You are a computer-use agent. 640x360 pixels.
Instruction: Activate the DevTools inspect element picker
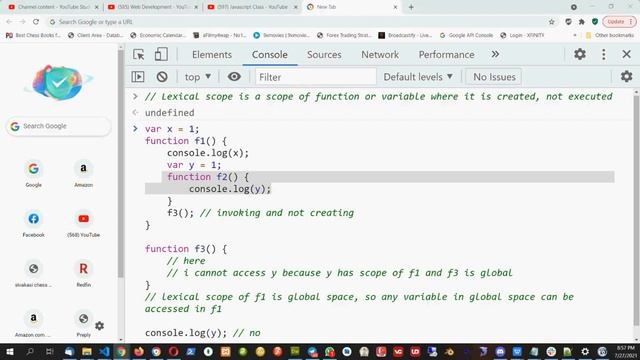(x=139, y=54)
